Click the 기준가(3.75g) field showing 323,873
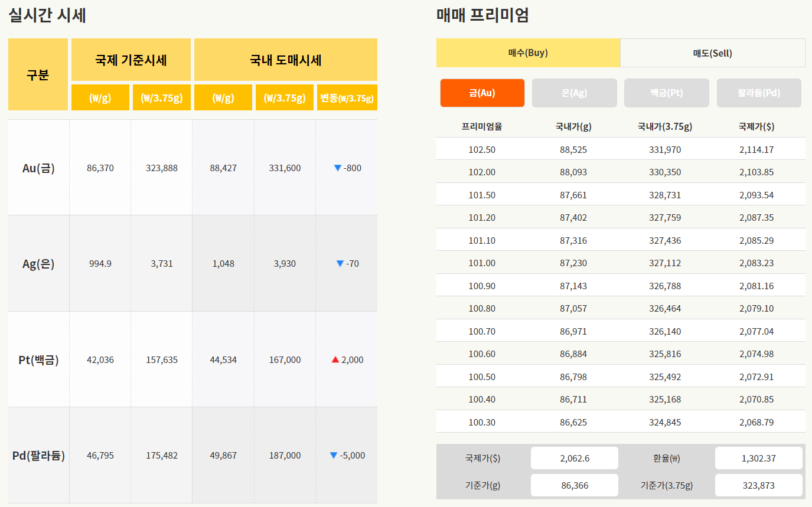Screen dimensions: 812x507 (x=759, y=485)
